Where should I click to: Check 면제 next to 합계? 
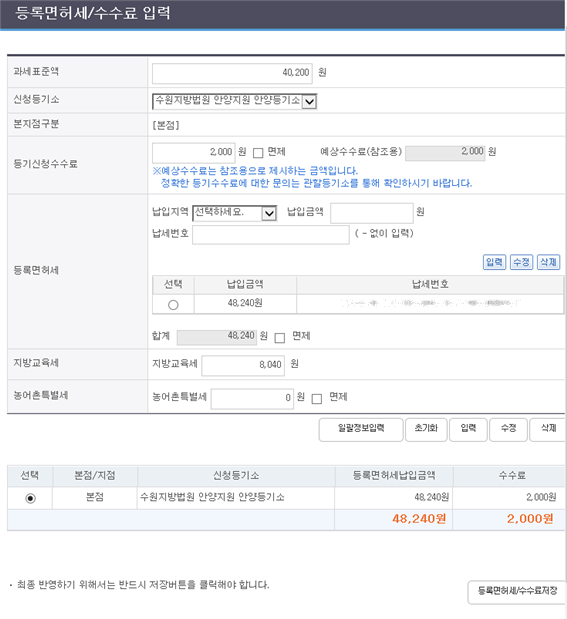tap(280, 338)
